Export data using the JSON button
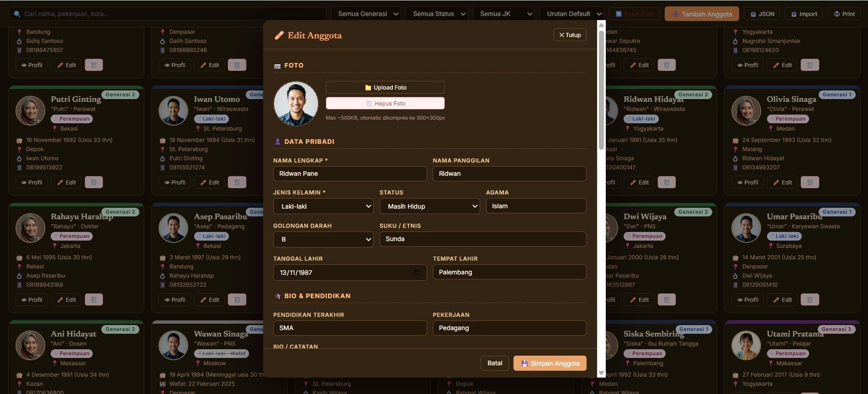Image resolution: width=868 pixels, height=394 pixels. click(762, 14)
